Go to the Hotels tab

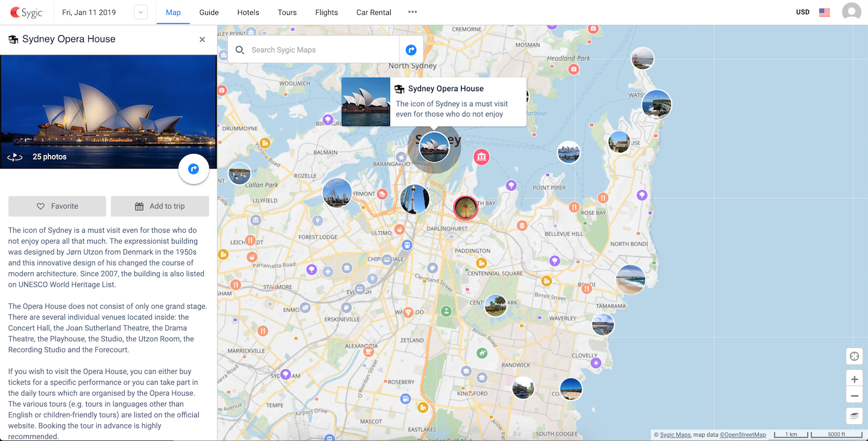(x=248, y=12)
